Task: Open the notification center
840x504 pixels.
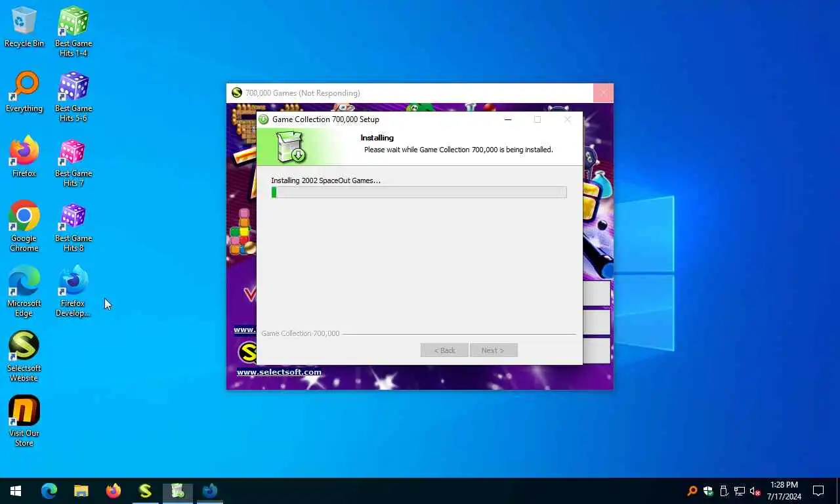Action: point(818,491)
